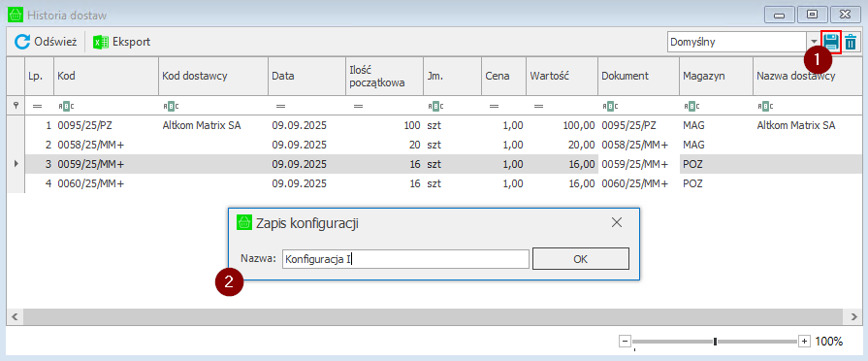The image size is (868, 361).
Task: Click the Eksport Excel icon
Action: [x=100, y=42]
